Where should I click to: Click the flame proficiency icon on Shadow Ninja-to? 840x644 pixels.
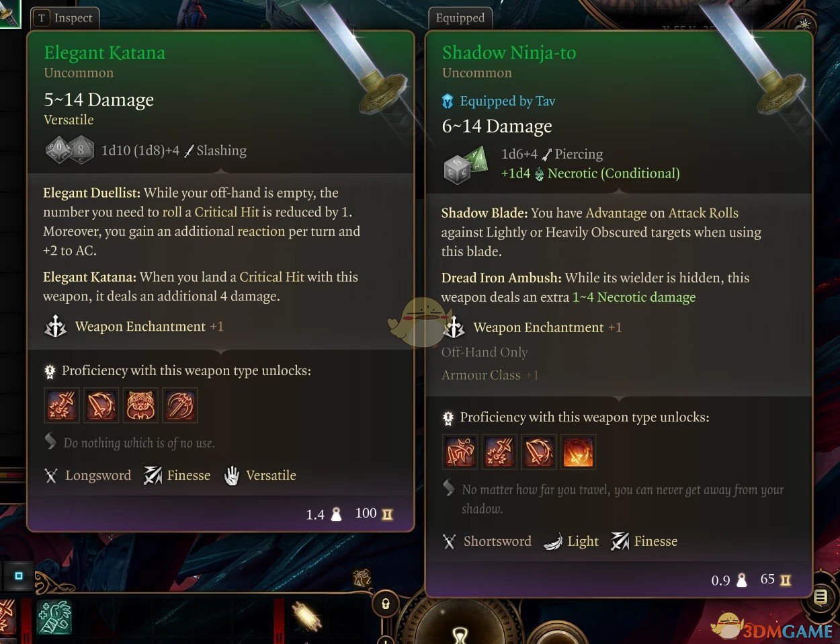pyautogui.click(x=578, y=451)
